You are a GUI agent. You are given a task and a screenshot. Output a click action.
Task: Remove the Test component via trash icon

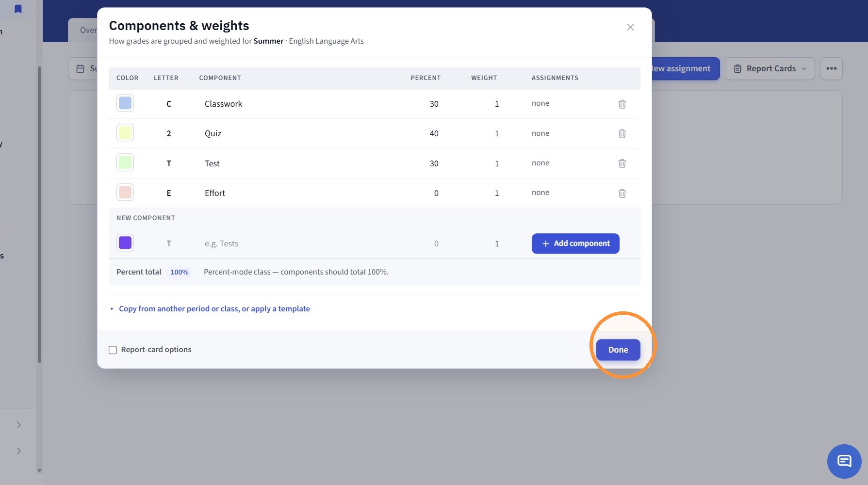622,163
